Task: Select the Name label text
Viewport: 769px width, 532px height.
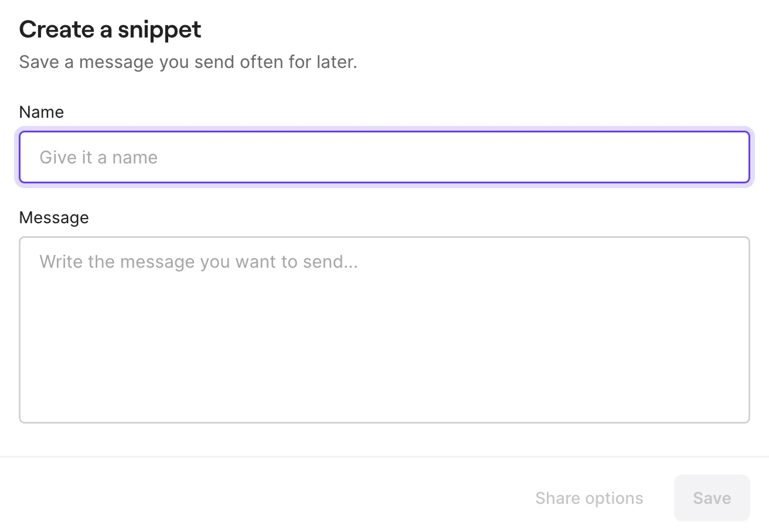Action: coord(42,112)
